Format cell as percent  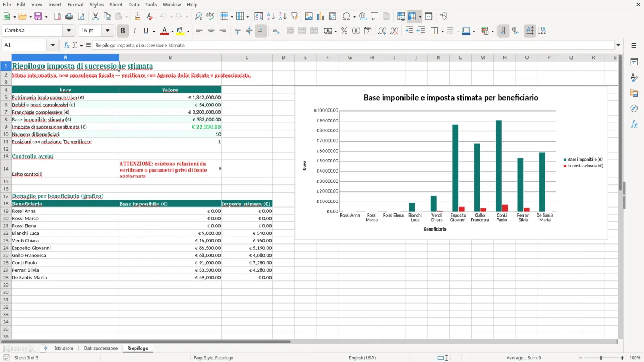[x=345, y=31]
